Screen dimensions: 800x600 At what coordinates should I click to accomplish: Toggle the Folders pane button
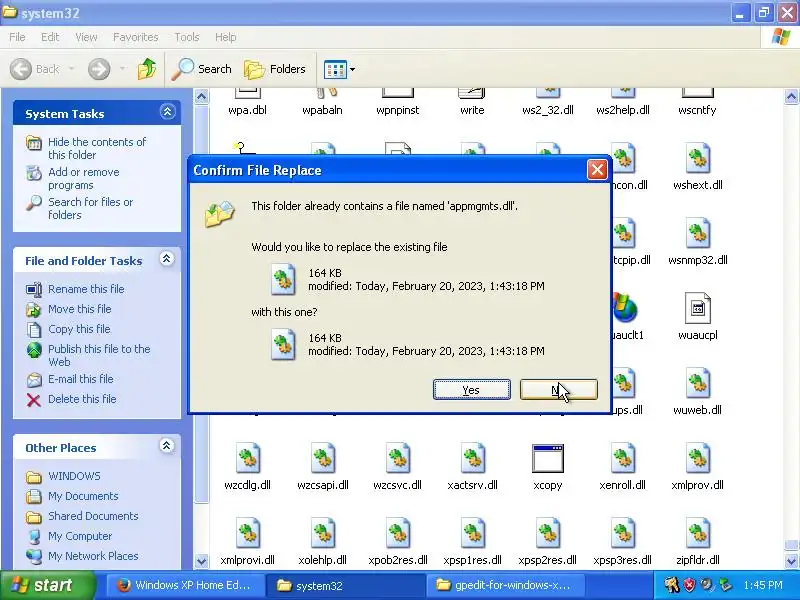(275, 69)
